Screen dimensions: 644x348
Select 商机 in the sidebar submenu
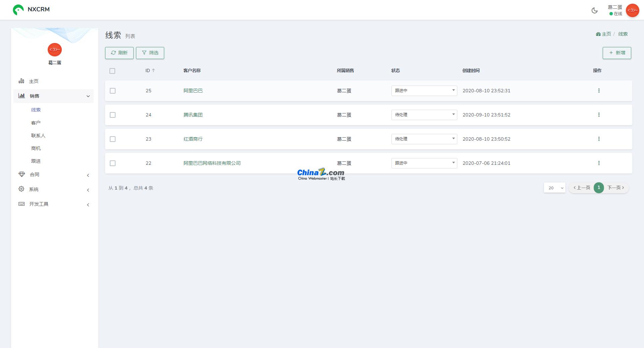click(x=36, y=148)
